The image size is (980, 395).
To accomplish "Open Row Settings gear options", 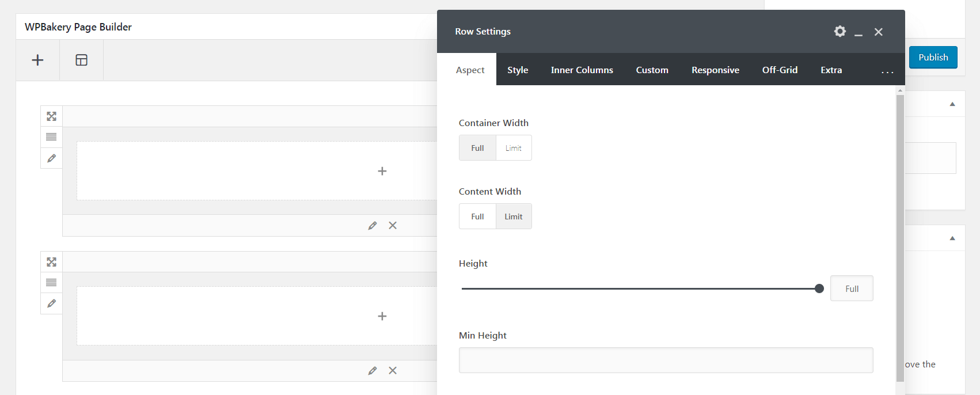I will (x=840, y=31).
